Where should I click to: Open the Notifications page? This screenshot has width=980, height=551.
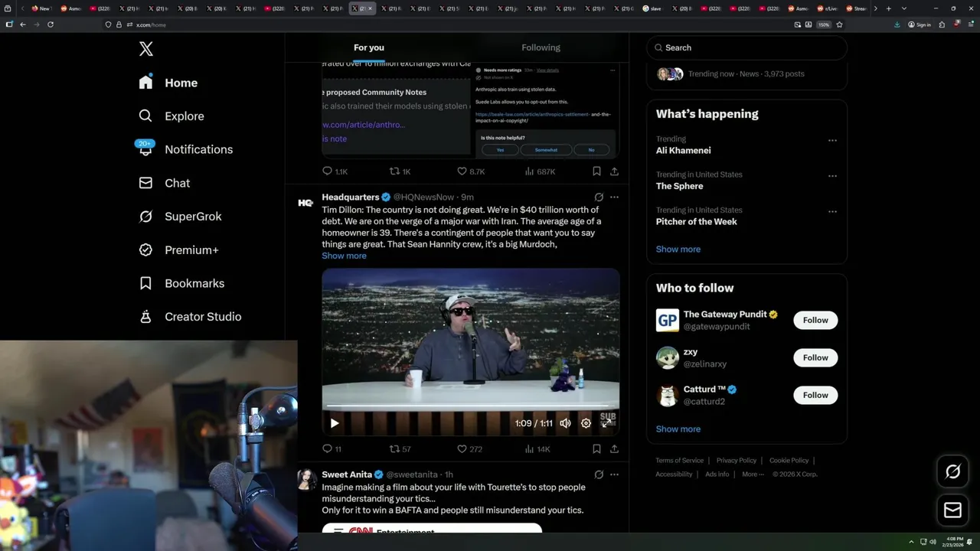point(185,149)
